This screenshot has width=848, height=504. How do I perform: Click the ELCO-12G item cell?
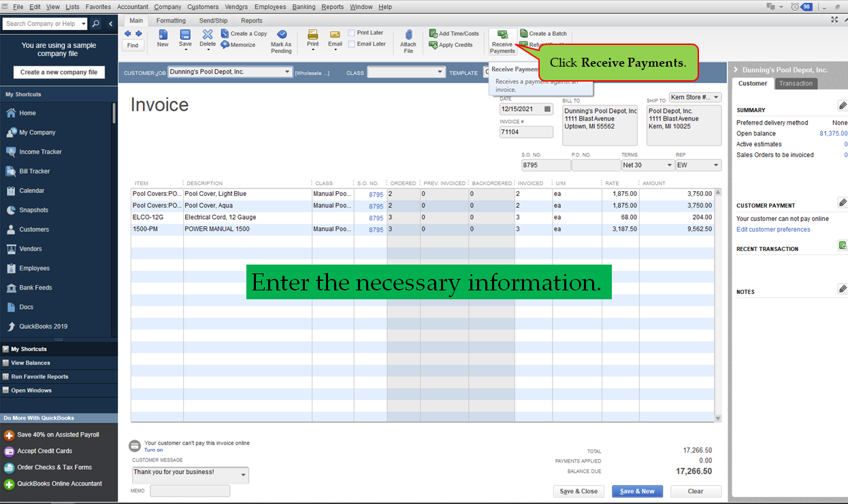(157, 218)
